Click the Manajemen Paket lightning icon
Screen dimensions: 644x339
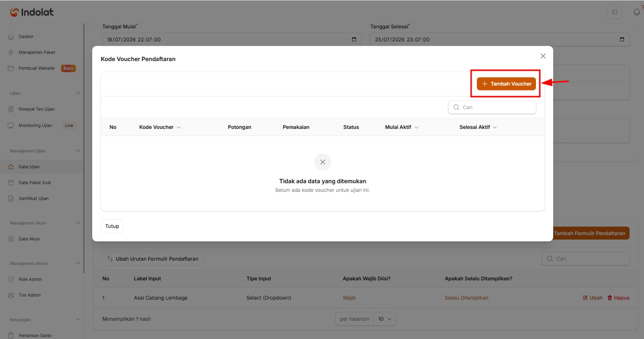coord(11,52)
